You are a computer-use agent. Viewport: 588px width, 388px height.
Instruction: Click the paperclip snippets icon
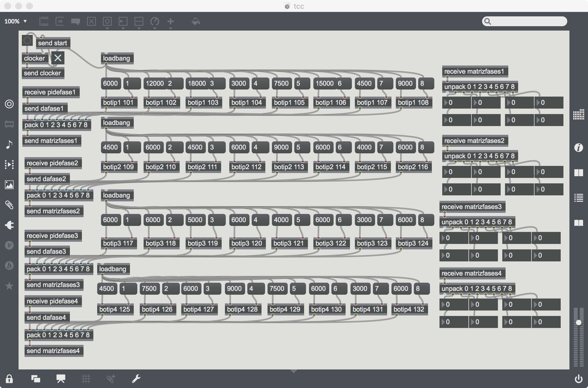tap(9, 205)
